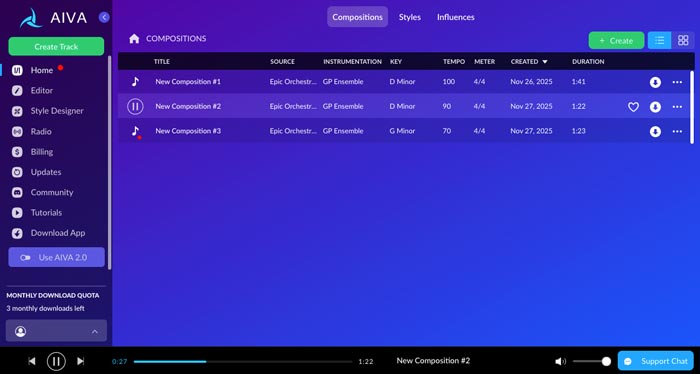Sort by Duration column header

point(588,62)
